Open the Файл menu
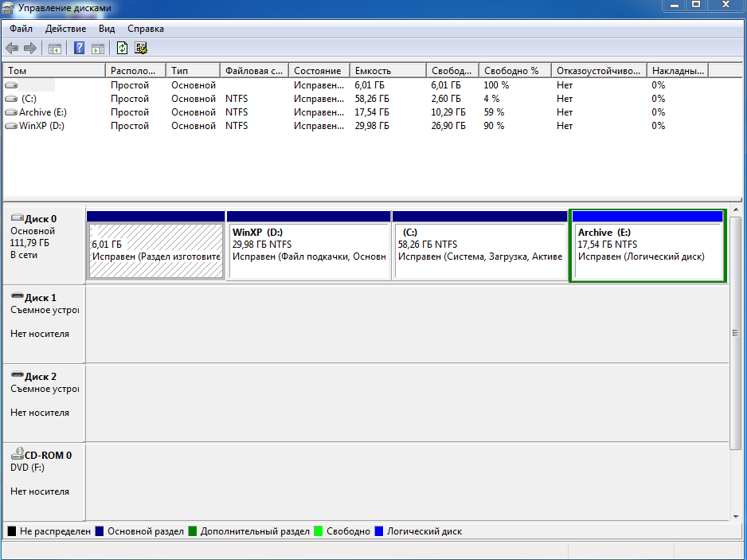The width and height of the screenshot is (747, 560). tap(21, 29)
